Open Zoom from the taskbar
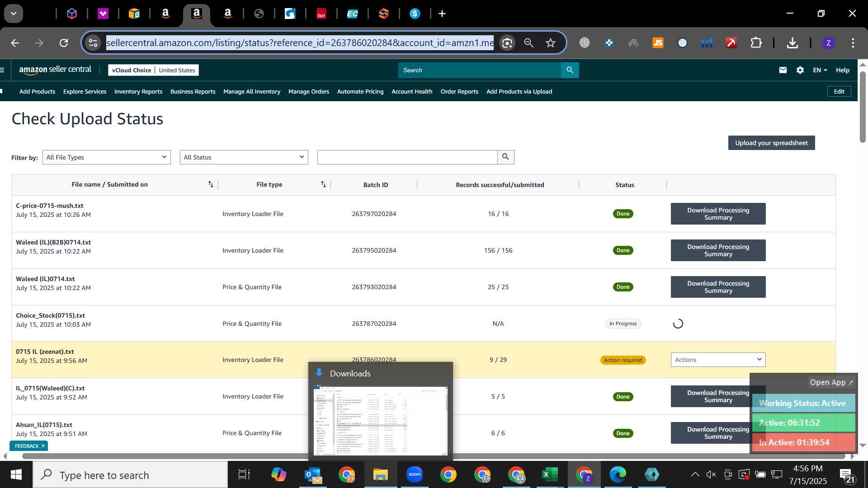The width and height of the screenshot is (868, 488). [414, 474]
